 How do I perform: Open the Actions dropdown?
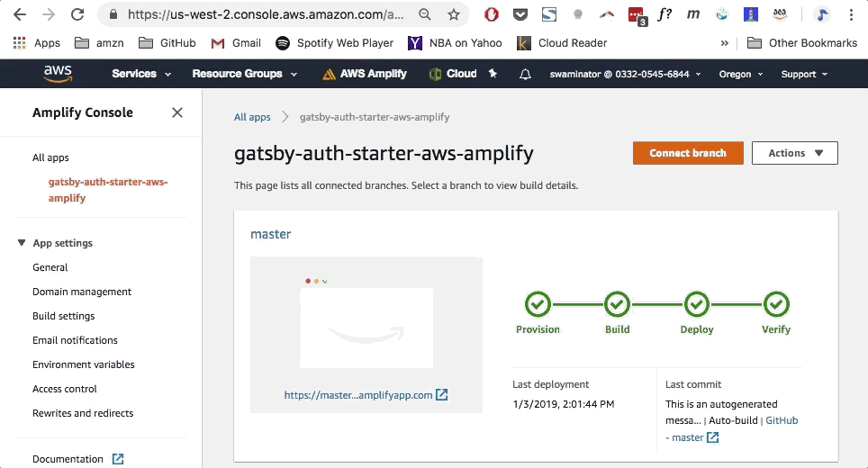(x=795, y=153)
